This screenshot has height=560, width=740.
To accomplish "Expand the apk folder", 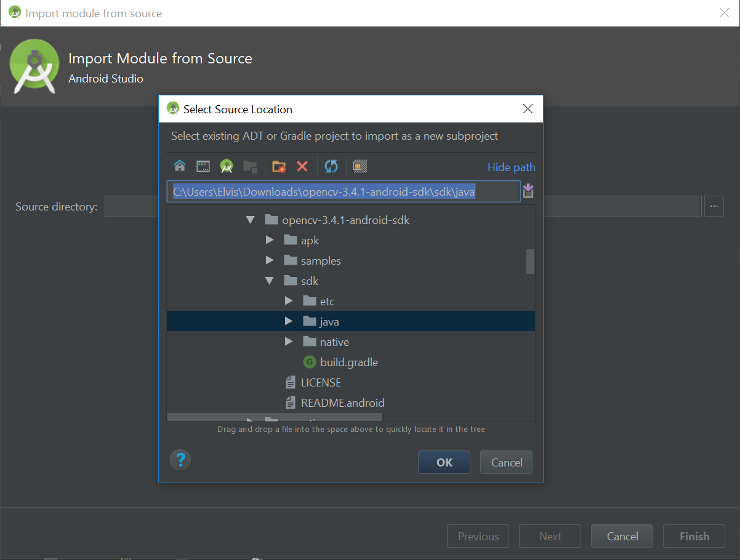I will (270, 239).
